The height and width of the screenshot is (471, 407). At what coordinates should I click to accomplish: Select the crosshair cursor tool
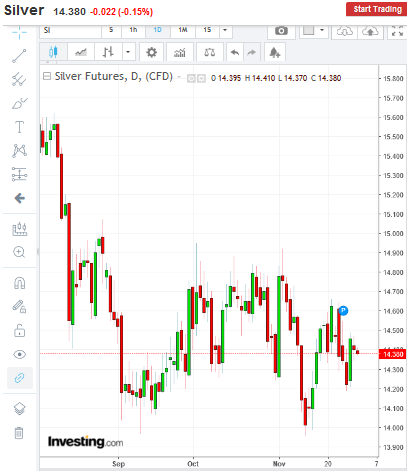pos(19,33)
